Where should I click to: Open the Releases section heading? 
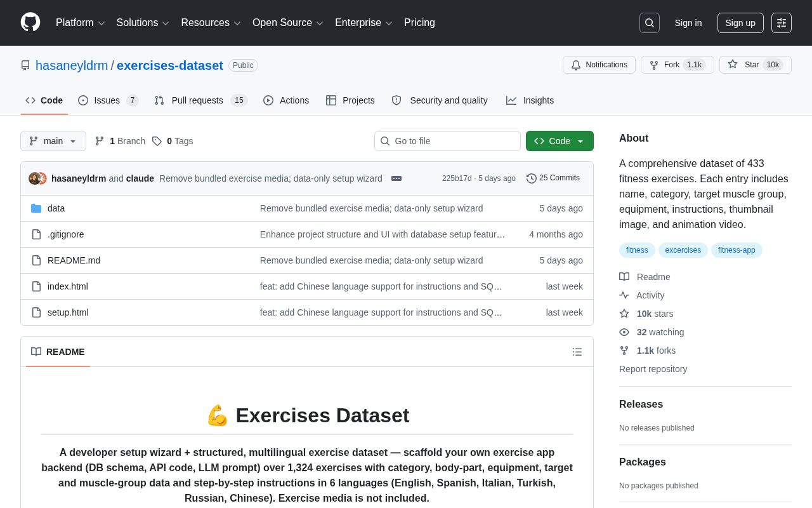click(x=641, y=404)
